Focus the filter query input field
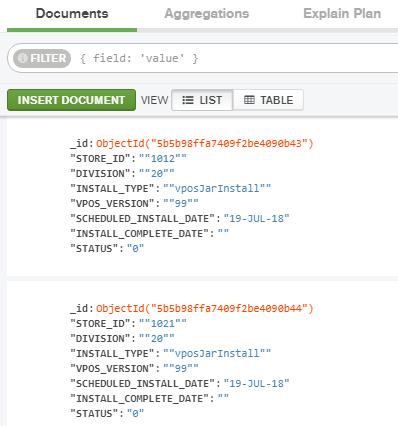Viewport: 398px width, 426px height. (x=233, y=58)
